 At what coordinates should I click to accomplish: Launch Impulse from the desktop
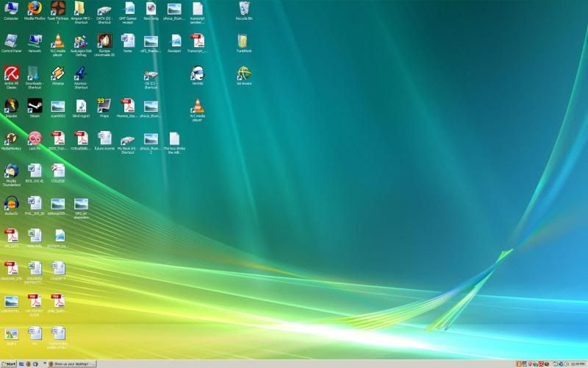pos(11,107)
